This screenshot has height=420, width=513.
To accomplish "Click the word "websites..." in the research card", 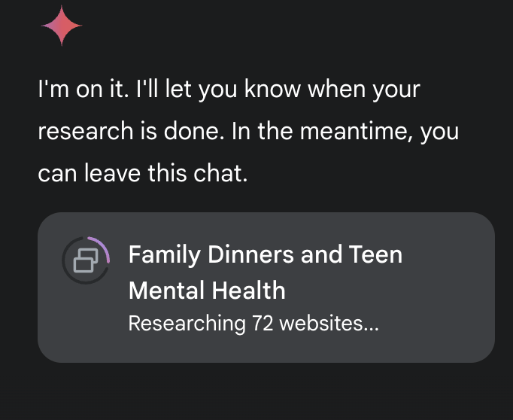I will click(x=329, y=324).
